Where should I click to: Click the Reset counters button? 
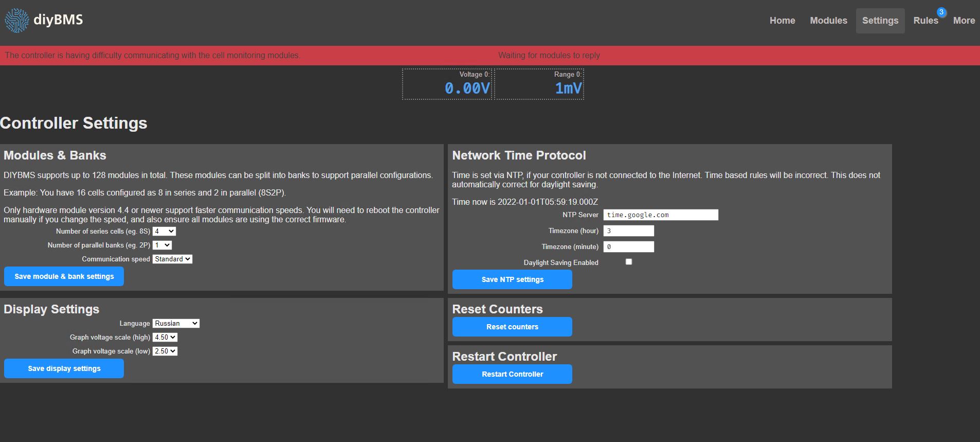point(512,327)
